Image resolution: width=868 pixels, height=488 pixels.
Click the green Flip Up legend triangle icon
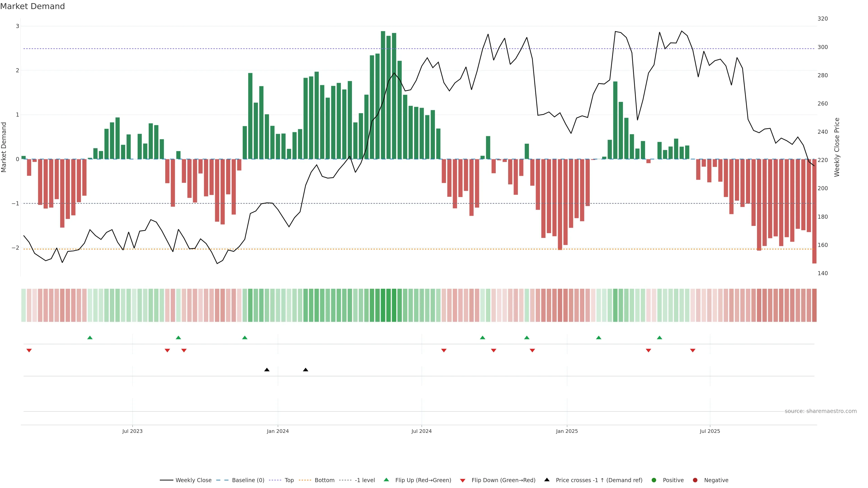click(x=387, y=480)
